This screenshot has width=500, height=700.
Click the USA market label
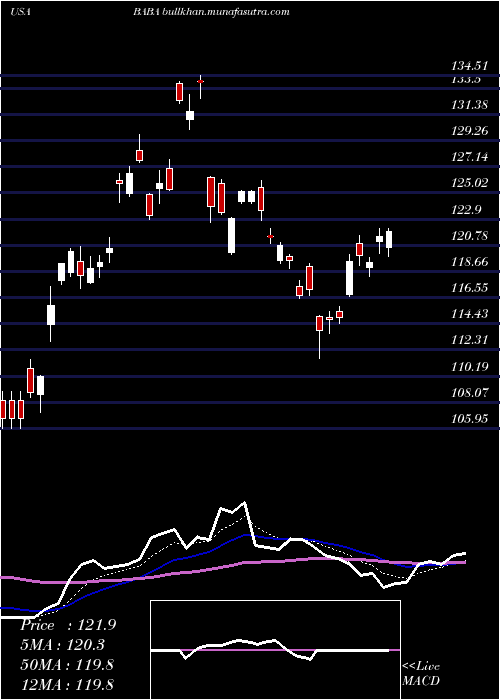point(20,12)
